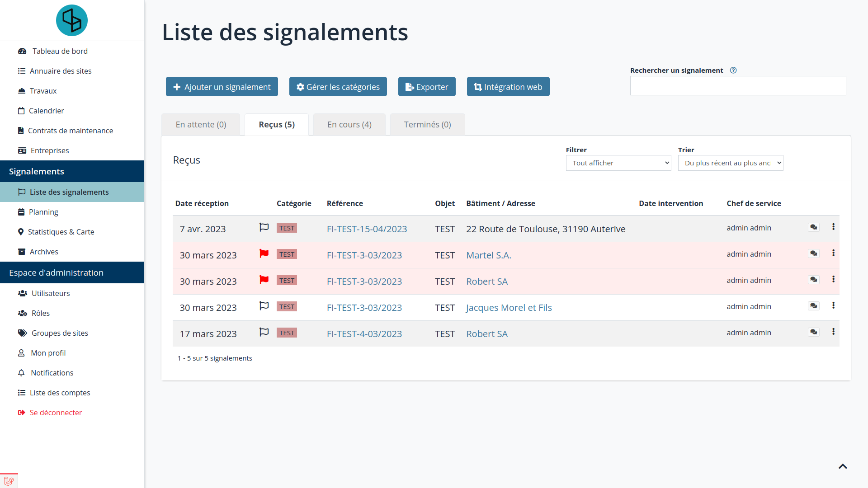Open three-dot menu for Robert SA 30 mars row
Screen dimensions: 868x488
point(833,279)
